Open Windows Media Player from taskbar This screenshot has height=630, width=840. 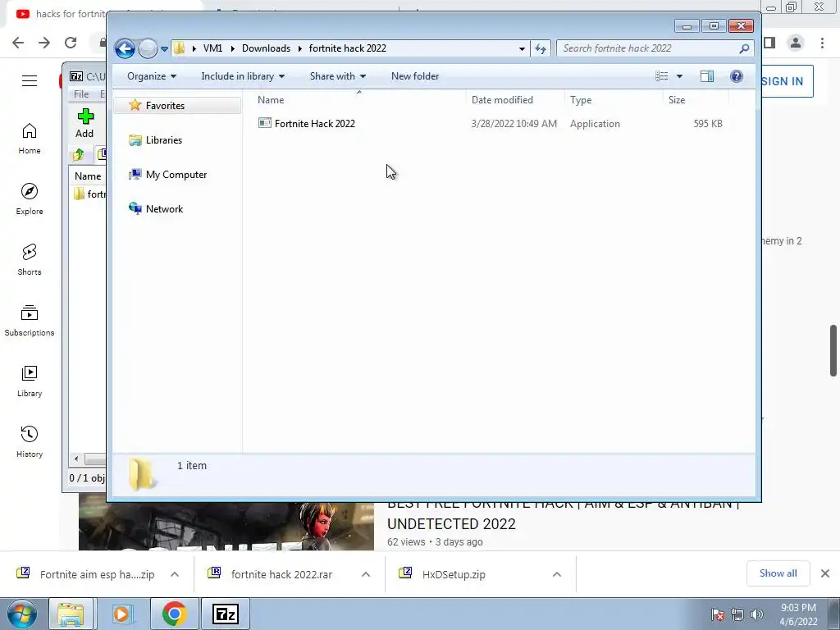click(122, 614)
